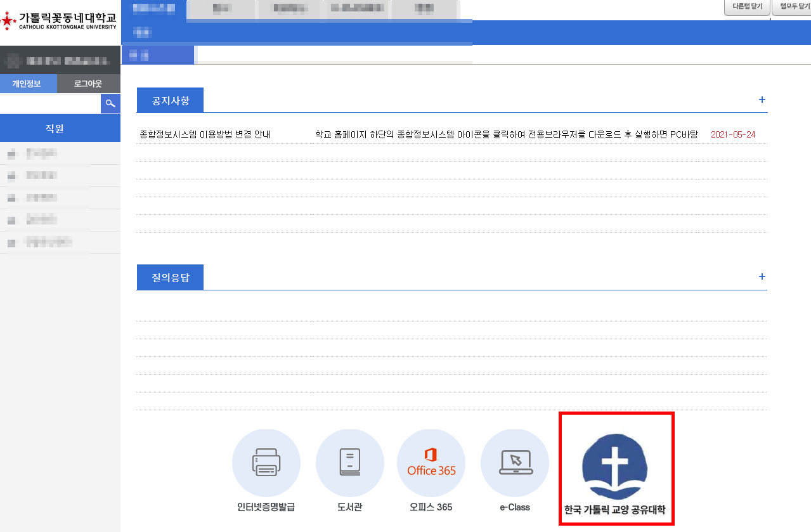Click the 공지사항 section heading

tap(170, 100)
